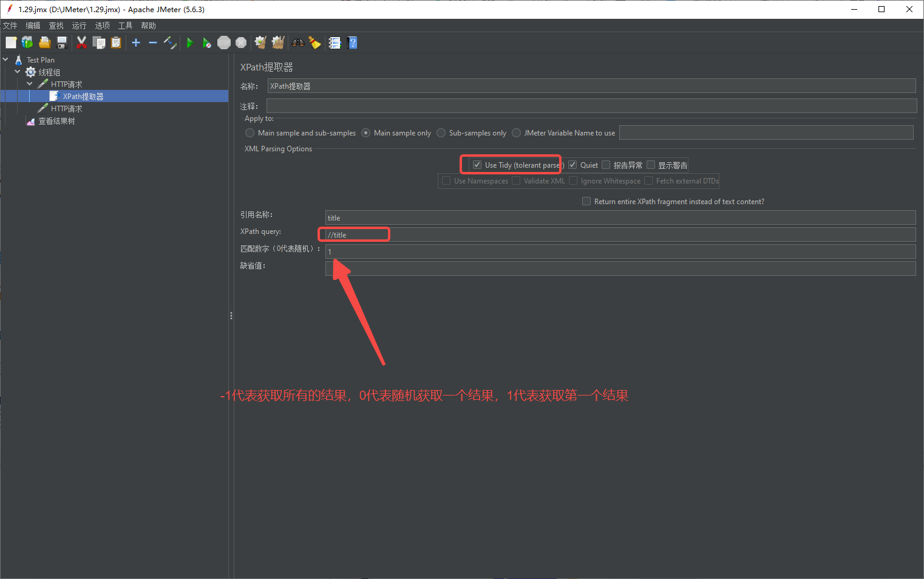Tick Ignore Whitespace checkbox
The image size is (924, 579).
tap(573, 181)
